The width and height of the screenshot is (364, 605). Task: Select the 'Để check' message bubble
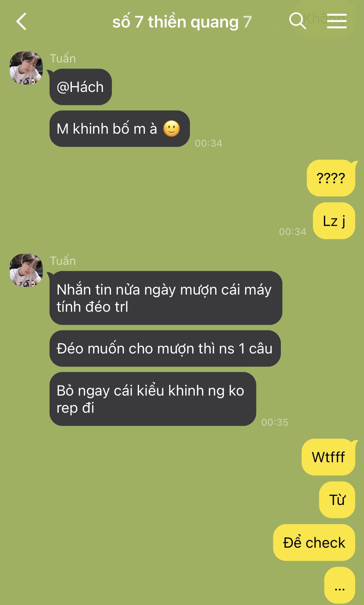[x=314, y=543]
